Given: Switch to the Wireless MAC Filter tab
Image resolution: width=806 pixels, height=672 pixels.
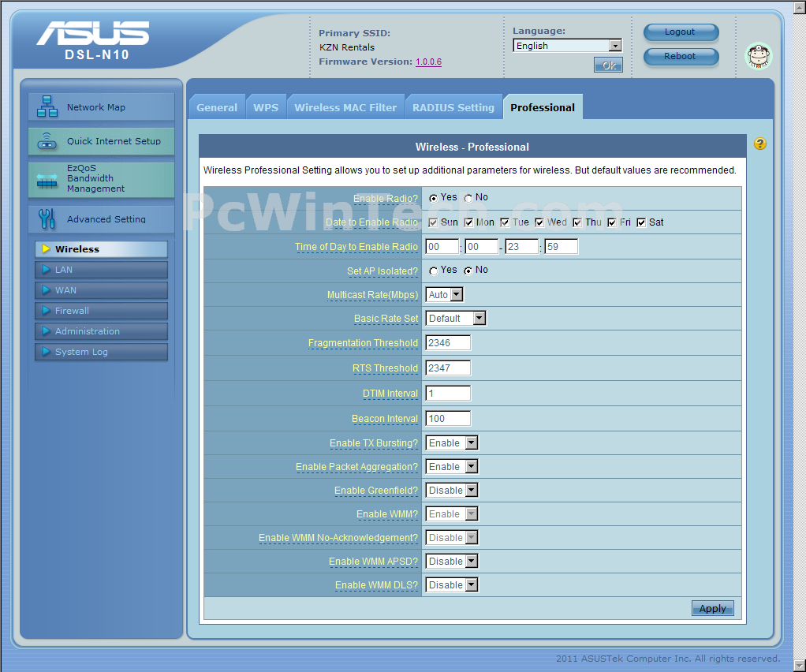Looking at the screenshot, I should click(345, 107).
